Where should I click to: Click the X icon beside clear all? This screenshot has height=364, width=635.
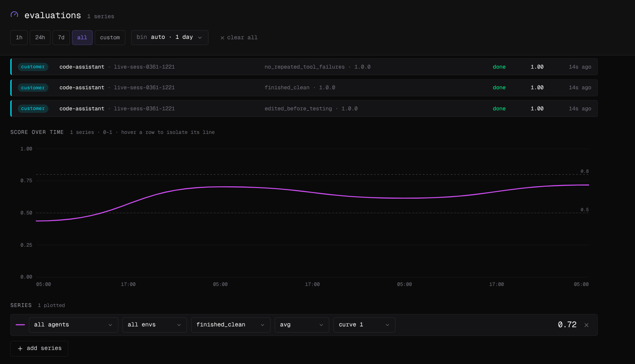point(222,38)
